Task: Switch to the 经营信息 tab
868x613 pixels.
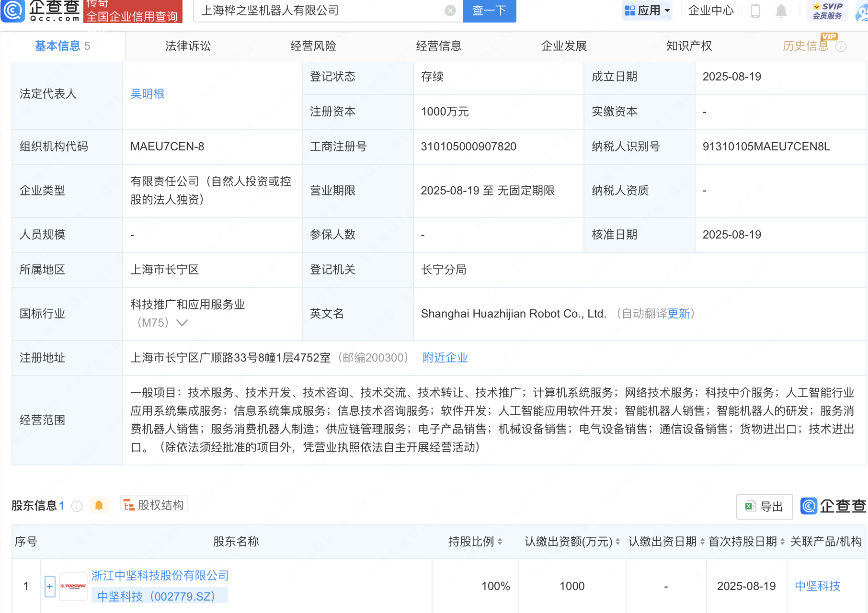Action: (x=439, y=46)
